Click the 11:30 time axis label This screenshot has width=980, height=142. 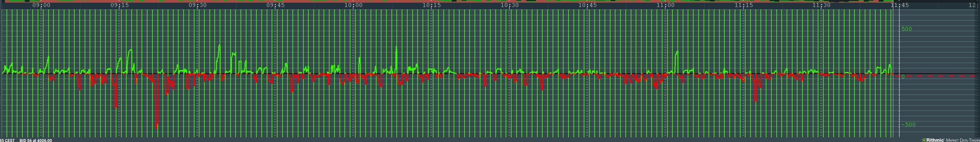[821, 5]
